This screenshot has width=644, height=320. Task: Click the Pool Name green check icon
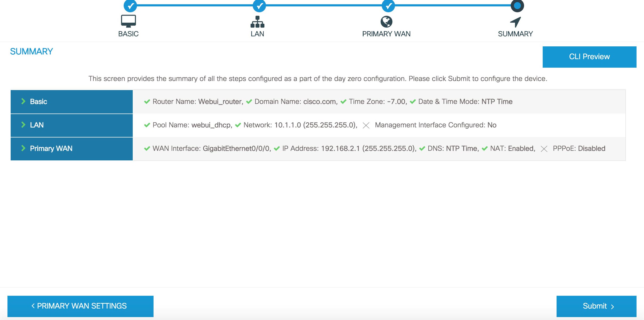(x=147, y=125)
